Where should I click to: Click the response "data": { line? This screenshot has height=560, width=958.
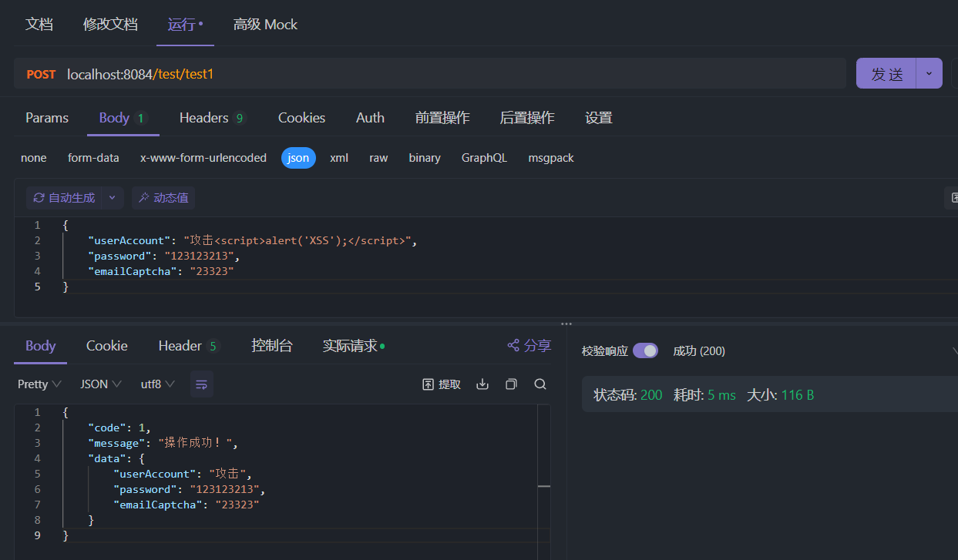pyautogui.click(x=116, y=458)
